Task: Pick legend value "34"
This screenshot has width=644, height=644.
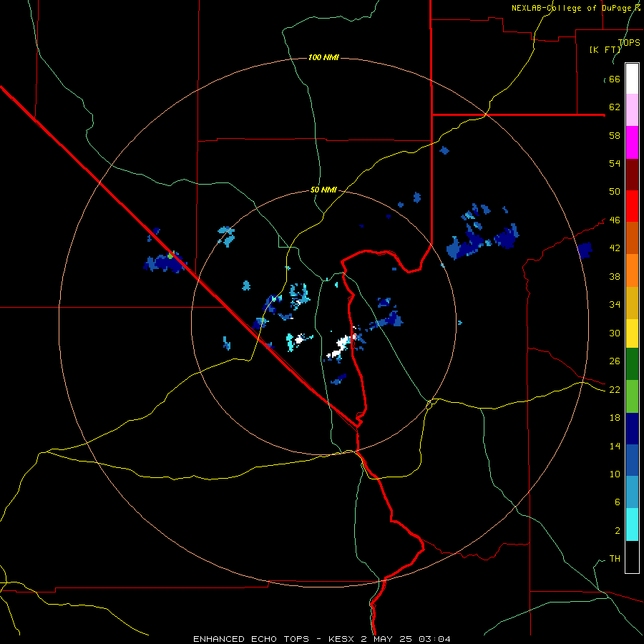Action: (x=615, y=305)
